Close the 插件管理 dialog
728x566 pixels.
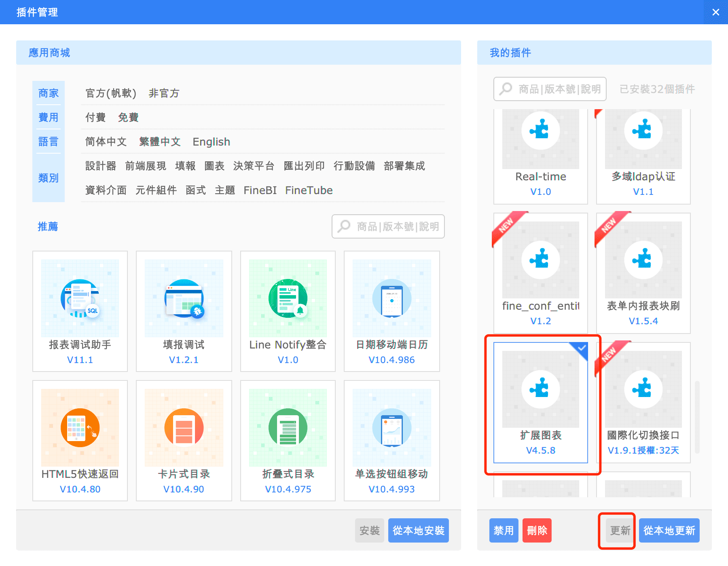[716, 12]
